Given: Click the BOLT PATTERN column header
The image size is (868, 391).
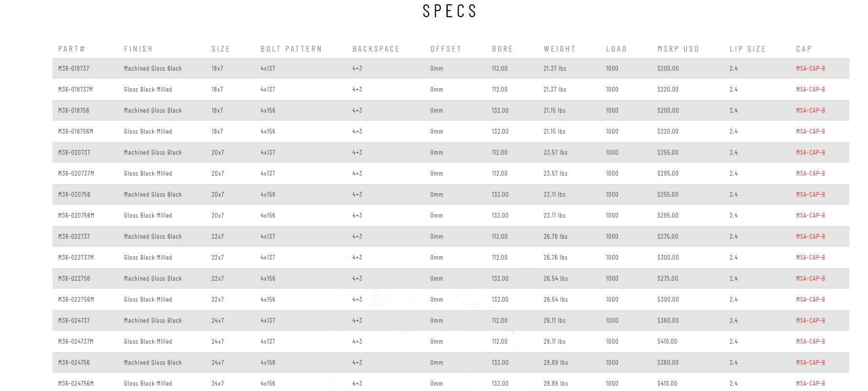Looking at the screenshot, I should click(291, 49).
